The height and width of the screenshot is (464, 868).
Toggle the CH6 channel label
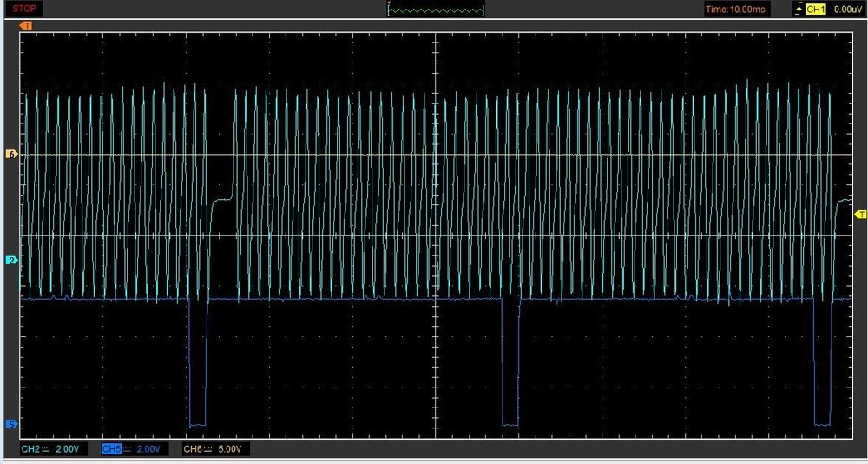click(x=193, y=449)
